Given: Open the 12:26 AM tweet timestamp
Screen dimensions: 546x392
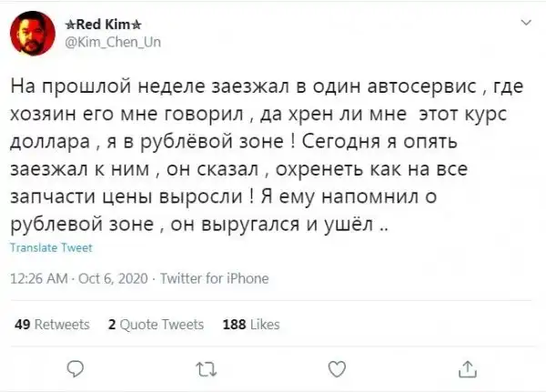Looking at the screenshot, I should pyautogui.click(x=36, y=278).
